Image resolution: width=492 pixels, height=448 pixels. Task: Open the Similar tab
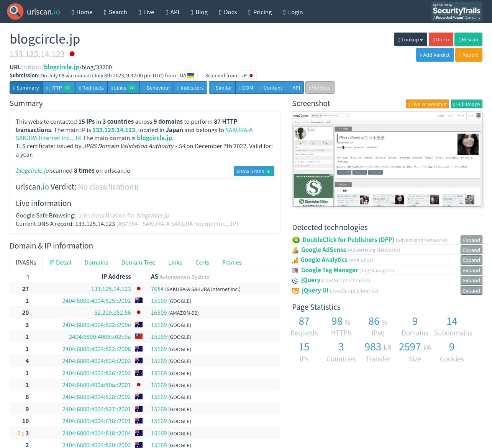[x=222, y=88]
